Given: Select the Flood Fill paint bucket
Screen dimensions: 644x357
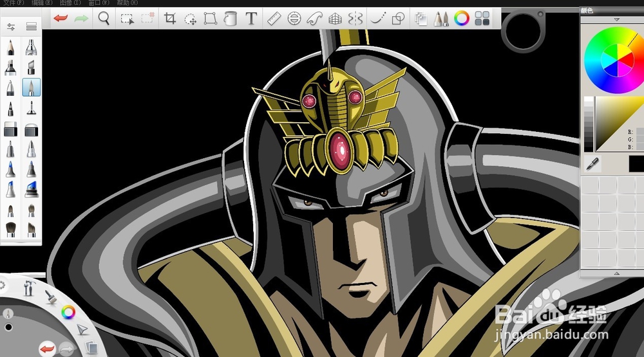Looking at the screenshot, I should 231,19.
